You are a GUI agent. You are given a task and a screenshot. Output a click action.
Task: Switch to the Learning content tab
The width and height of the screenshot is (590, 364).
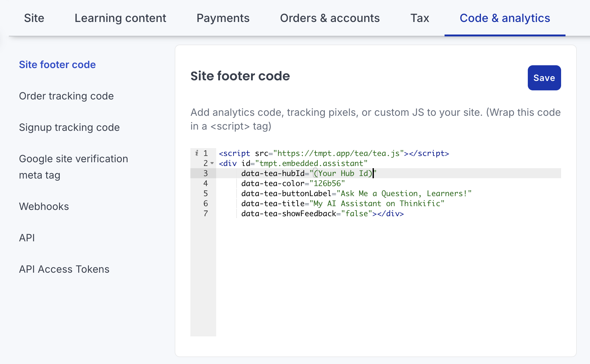120,18
